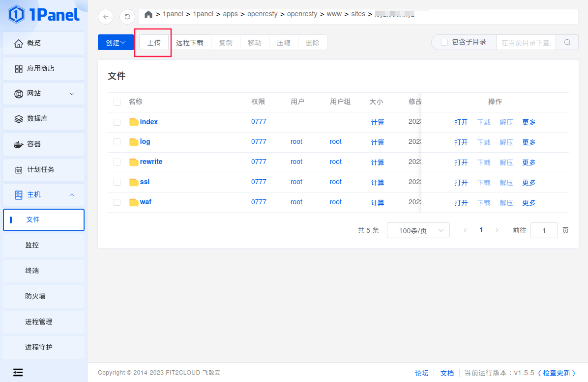
Task: Click the refresh icon beside path bar
Action: pyautogui.click(x=127, y=17)
